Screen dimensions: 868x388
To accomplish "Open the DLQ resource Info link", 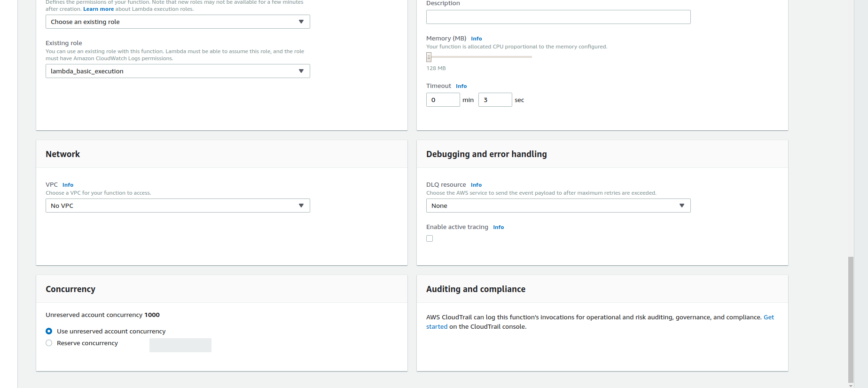I will coord(476,185).
